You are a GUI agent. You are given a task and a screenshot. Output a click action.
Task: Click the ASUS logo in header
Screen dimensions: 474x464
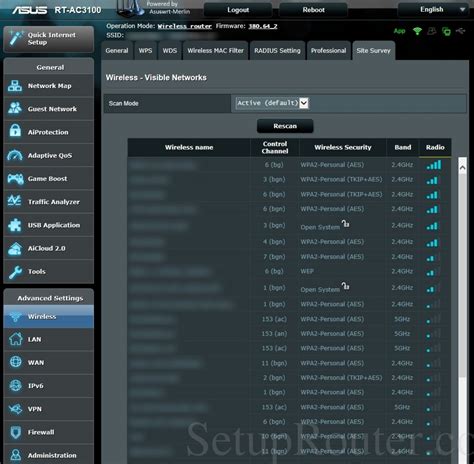pos(30,10)
